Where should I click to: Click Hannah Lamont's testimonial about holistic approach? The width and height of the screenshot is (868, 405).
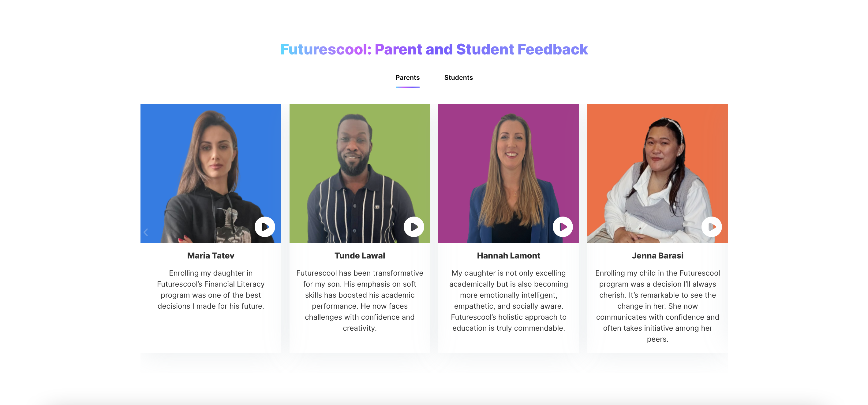tap(508, 300)
